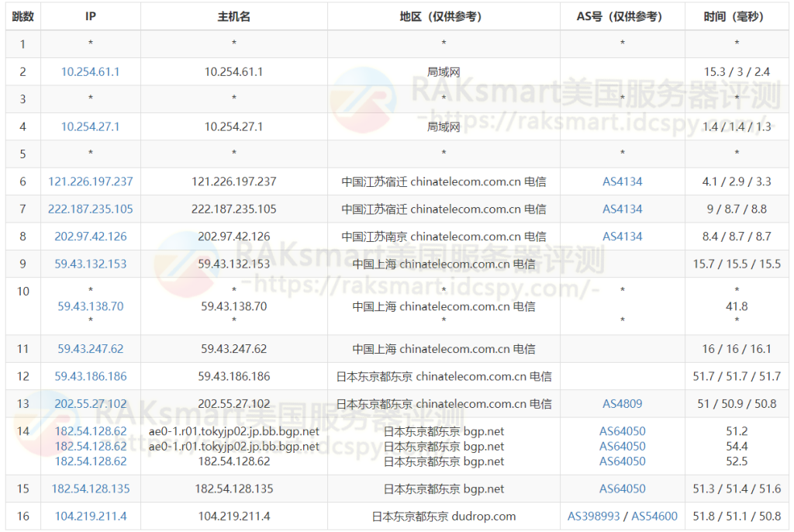Click time value 41.8 in hop 10

coord(737,306)
